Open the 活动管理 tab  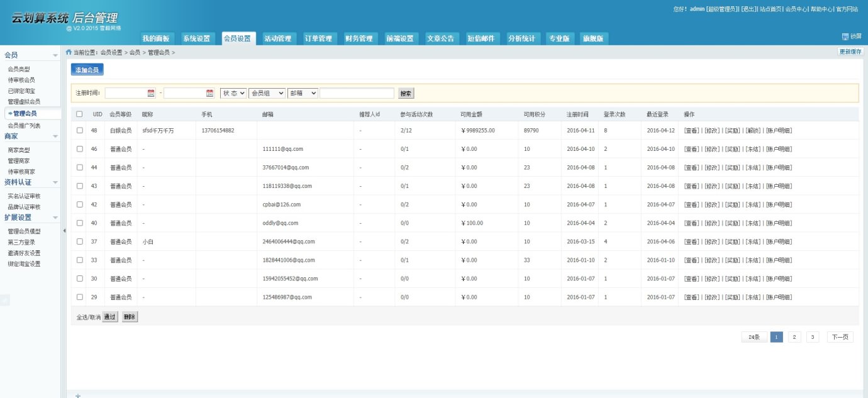click(277, 38)
